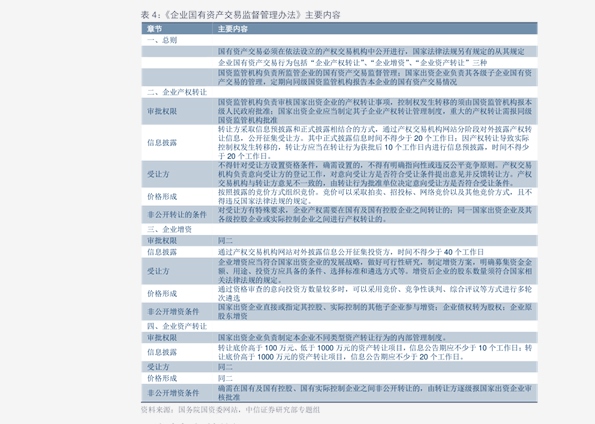Select the section heading '二、企业产权转让'

[x=177, y=92]
